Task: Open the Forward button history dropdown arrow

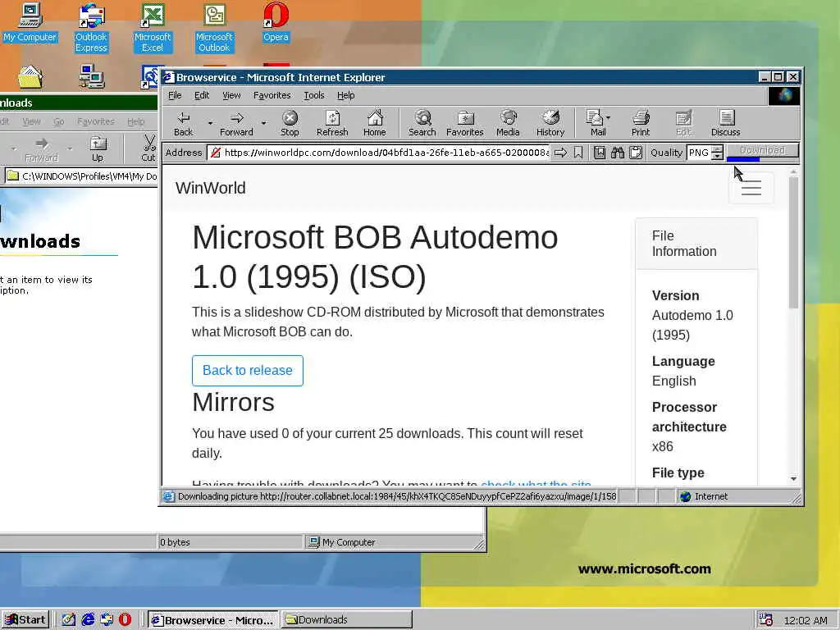Action: (263, 123)
